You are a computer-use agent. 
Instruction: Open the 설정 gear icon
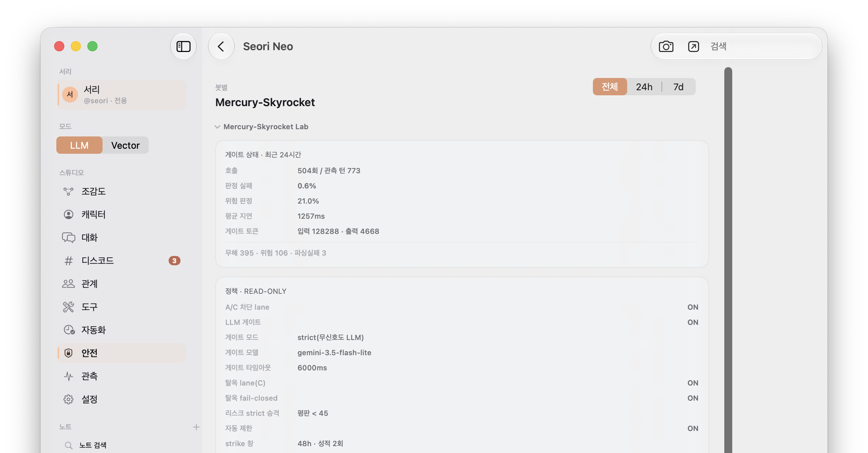click(68, 399)
